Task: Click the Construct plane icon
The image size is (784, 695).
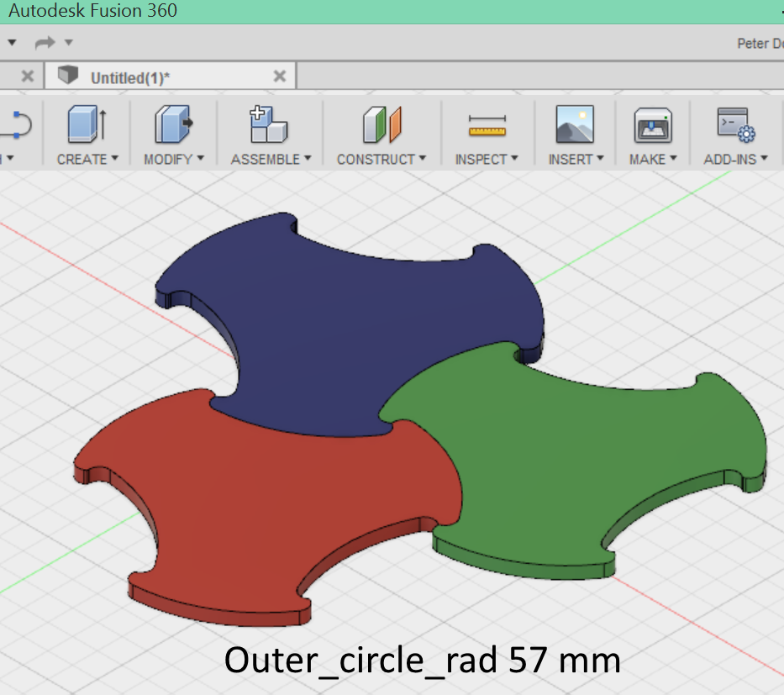Action: pos(381,125)
